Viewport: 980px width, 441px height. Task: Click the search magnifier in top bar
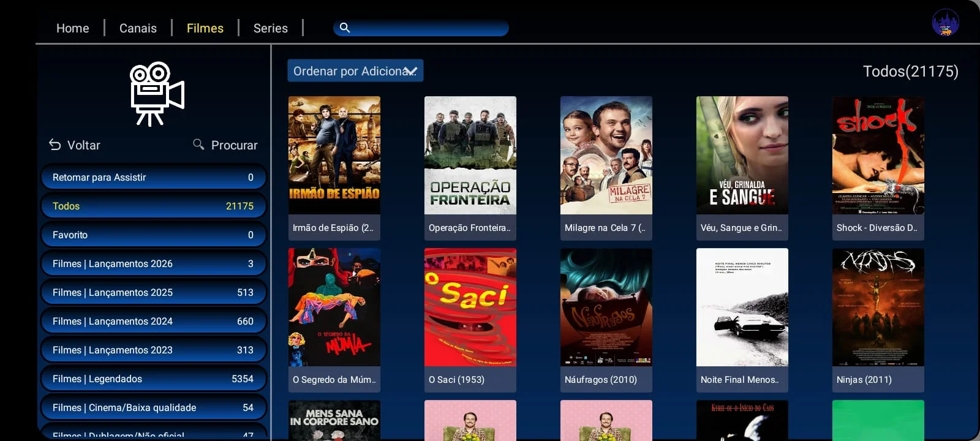[345, 28]
